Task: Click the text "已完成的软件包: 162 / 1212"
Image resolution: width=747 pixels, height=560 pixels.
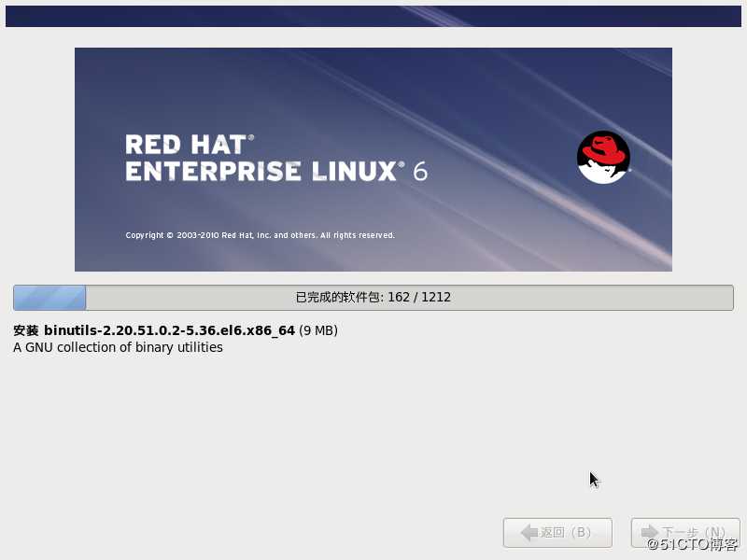Action: tap(373, 297)
